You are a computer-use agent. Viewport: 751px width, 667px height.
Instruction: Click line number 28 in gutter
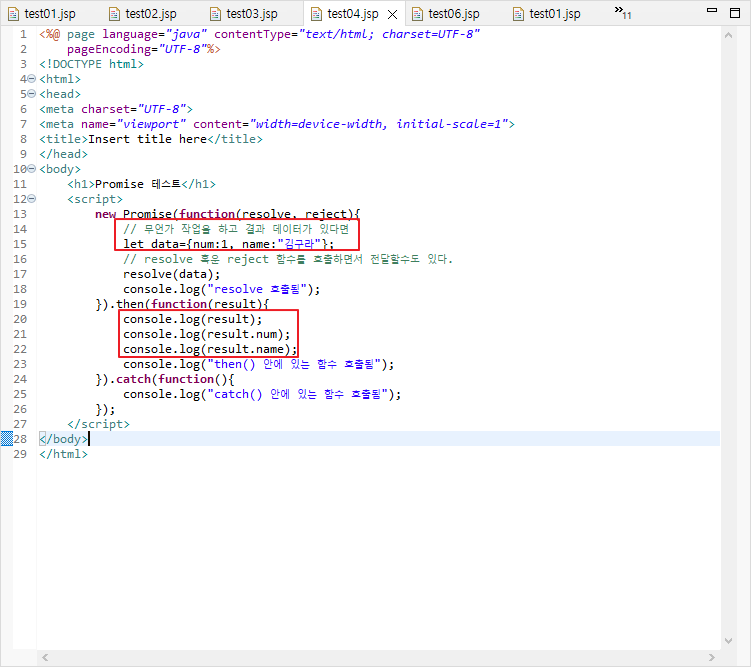pyautogui.click(x=20, y=439)
